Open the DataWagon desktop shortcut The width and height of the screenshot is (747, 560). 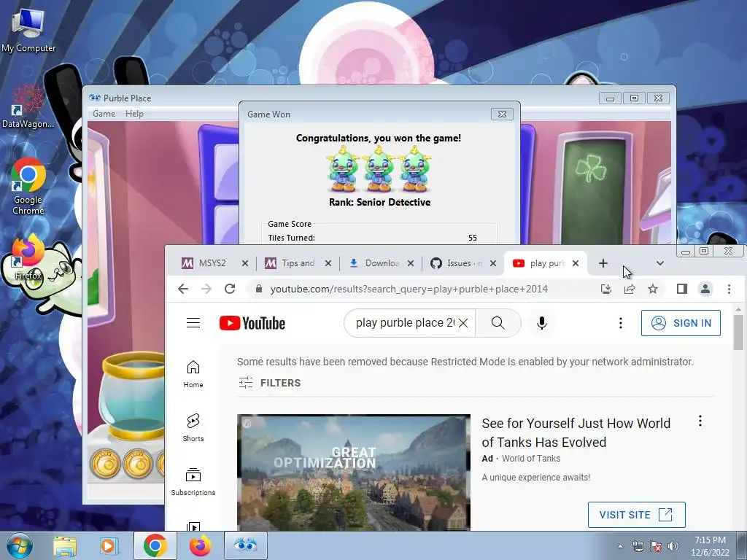pos(28,106)
